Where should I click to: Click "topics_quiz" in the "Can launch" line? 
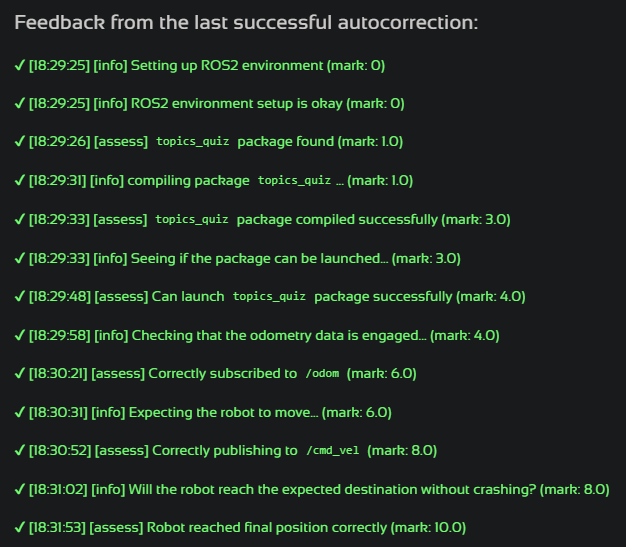coord(268,297)
